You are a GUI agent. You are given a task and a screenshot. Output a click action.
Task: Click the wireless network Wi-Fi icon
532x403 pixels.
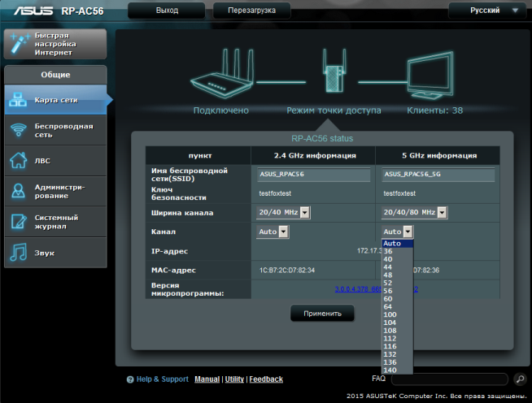[19, 130]
